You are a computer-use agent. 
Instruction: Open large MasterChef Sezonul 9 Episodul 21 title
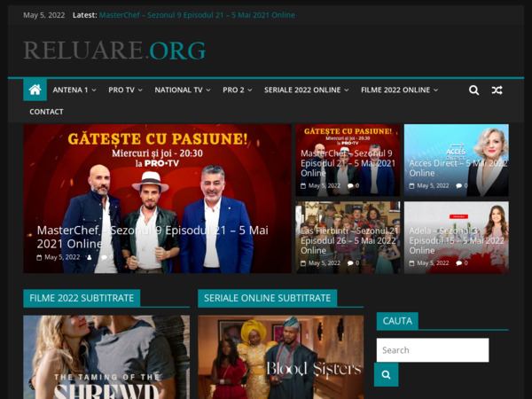coord(153,237)
